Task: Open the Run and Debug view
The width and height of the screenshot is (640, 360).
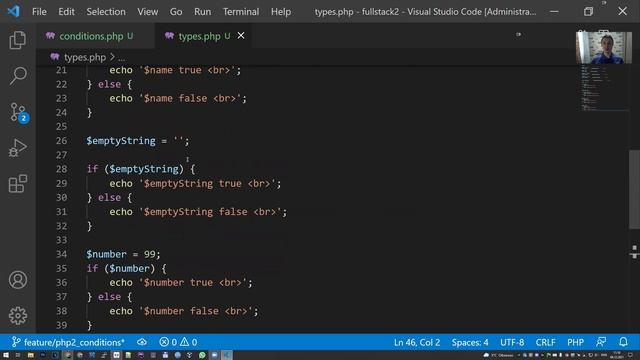Action: click(x=18, y=148)
